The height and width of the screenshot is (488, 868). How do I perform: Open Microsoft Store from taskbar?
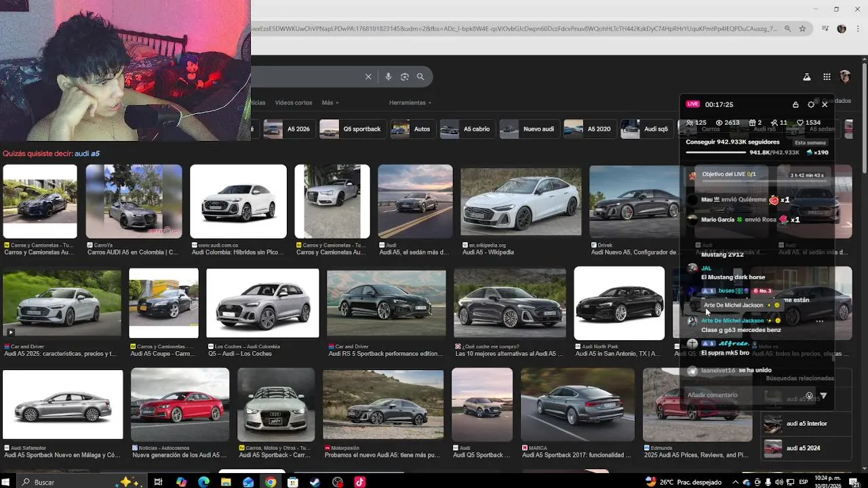[x=293, y=482]
